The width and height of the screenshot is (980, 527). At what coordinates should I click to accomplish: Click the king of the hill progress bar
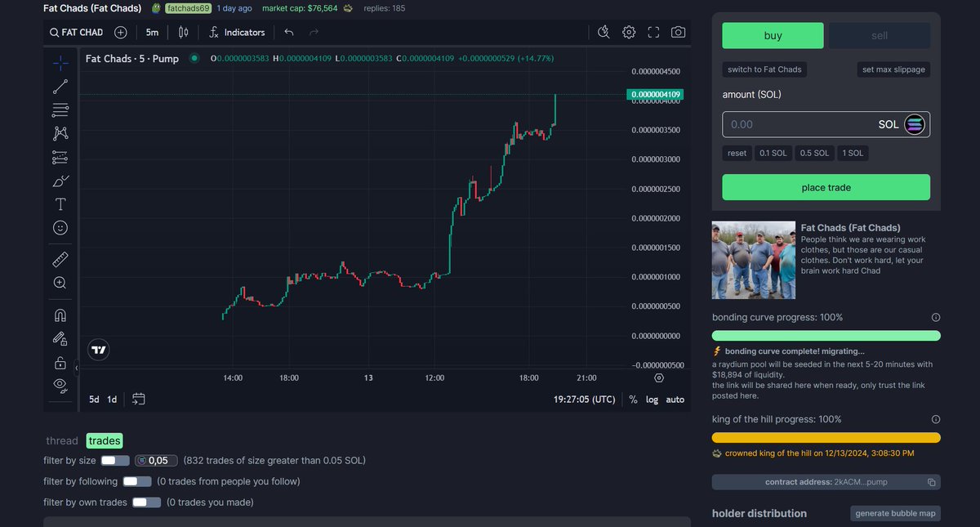[x=826, y=438]
